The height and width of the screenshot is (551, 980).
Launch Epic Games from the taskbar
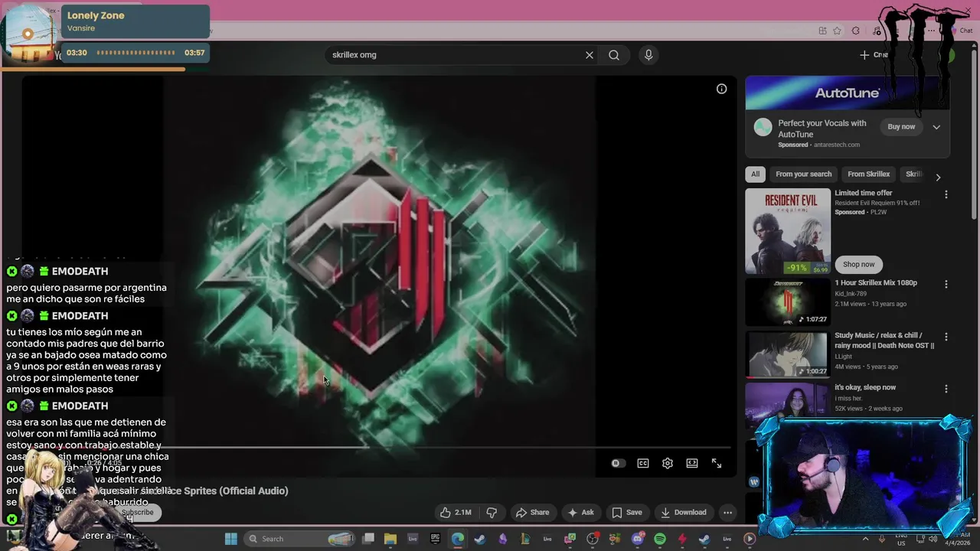point(435,539)
